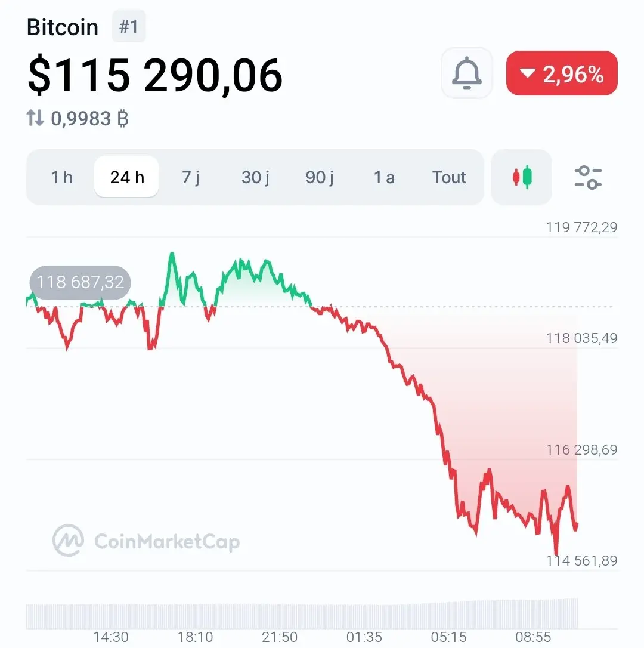This screenshot has width=644, height=648.
Task: Tap the 21:50 time axis label
Action: click(x=280, y=637)
